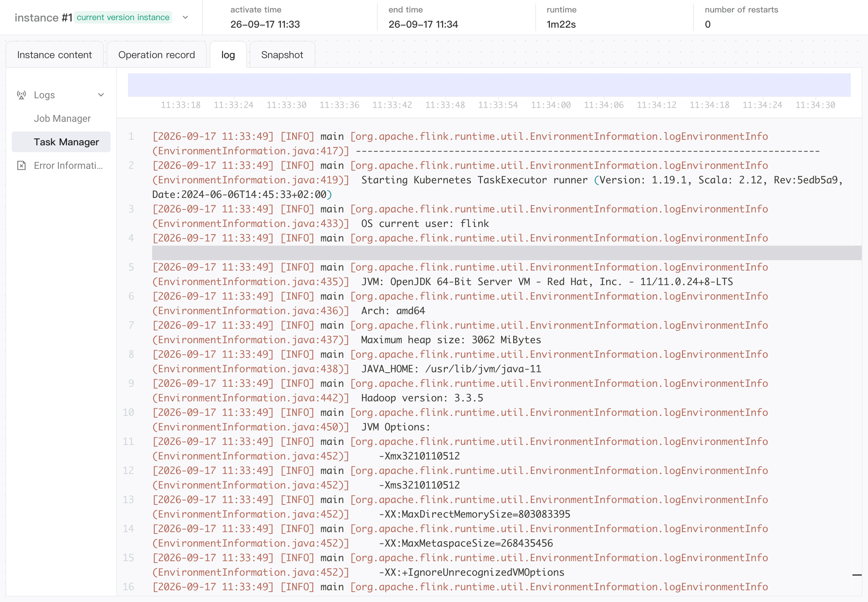This screenshot has height=602, width=868.
Task: Click the activate time value 26-09-17 11:33
Action: 265,25
